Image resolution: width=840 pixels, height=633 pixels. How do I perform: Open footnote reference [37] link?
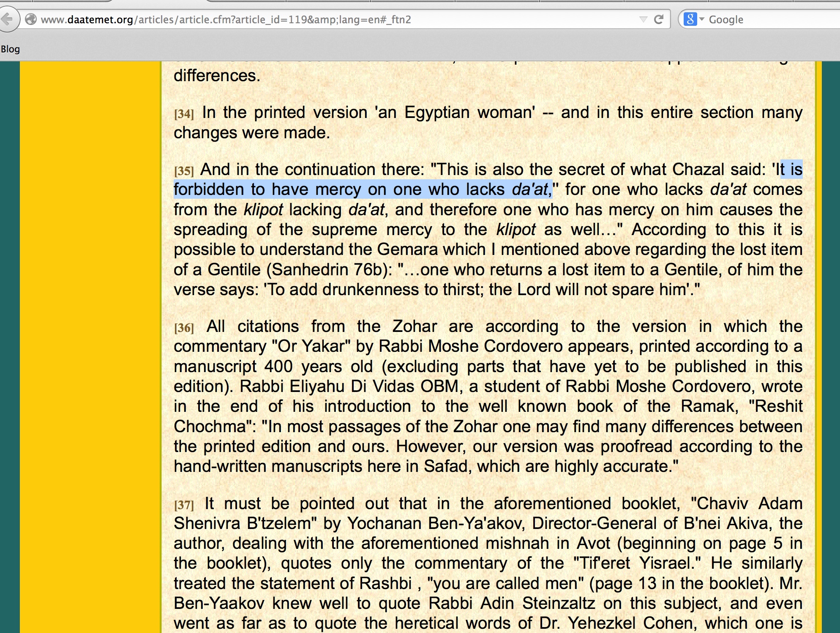184,505
